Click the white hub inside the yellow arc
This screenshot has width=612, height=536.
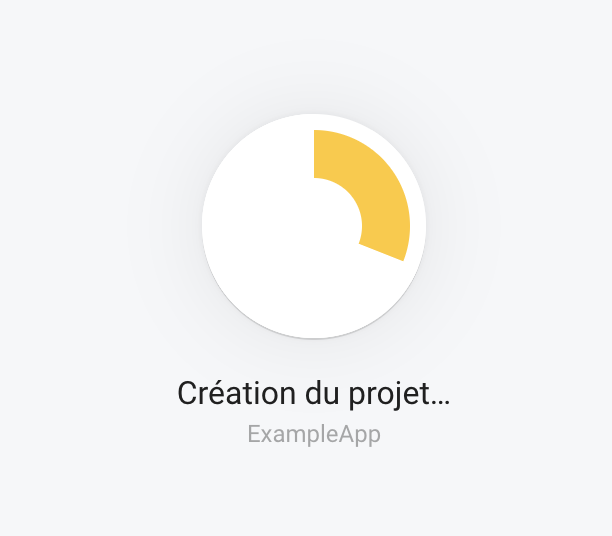pos(314,226)
